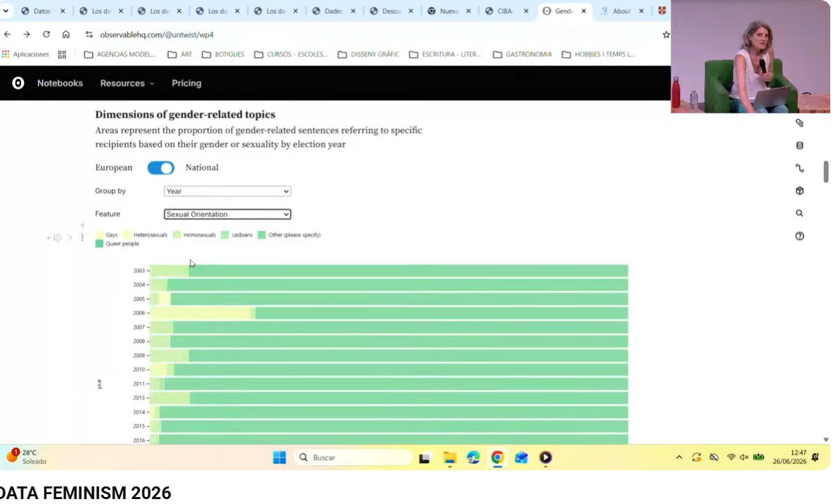Open the tab groups grid icon in bookmarks bar
The image size is (838, 504).
(x=62, y=55)
